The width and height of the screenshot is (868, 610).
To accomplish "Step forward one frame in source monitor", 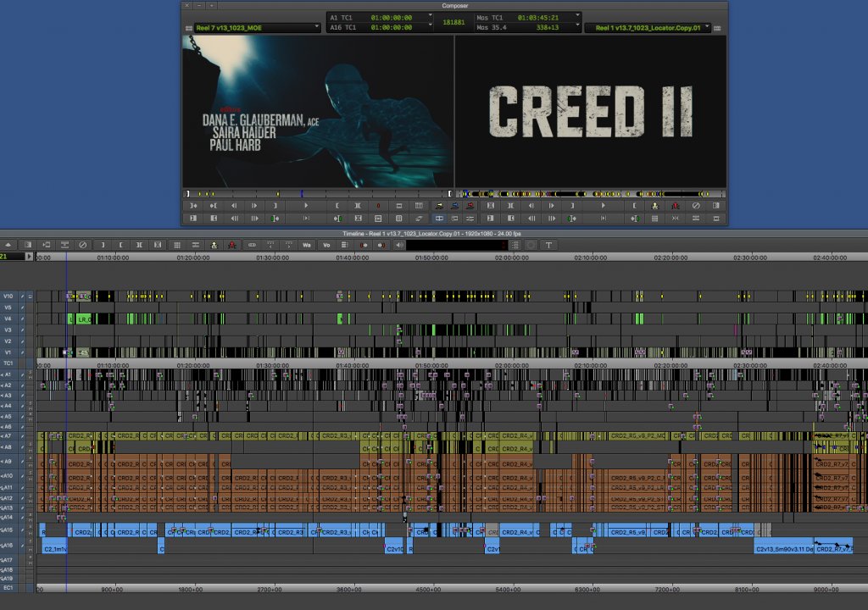I will click(x=254, y=205).
